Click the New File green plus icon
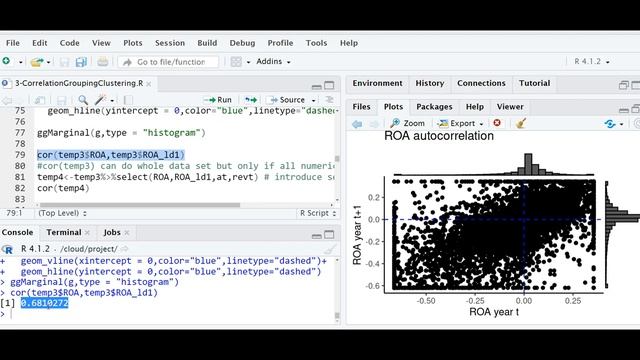 7,61
